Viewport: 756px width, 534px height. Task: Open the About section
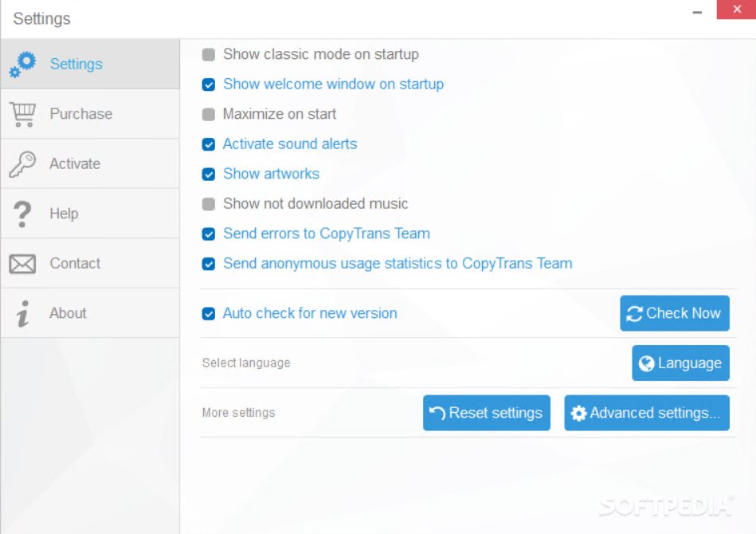[90, 313]
